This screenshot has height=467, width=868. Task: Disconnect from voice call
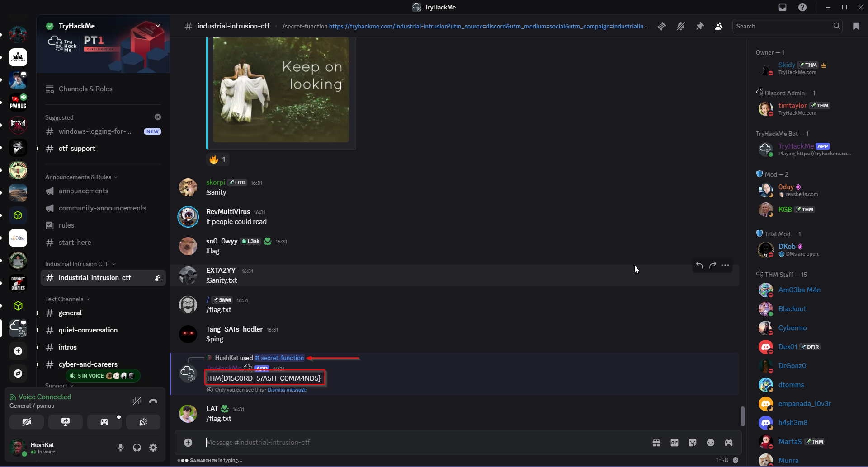pyautogui.click(x=153, y=401)
